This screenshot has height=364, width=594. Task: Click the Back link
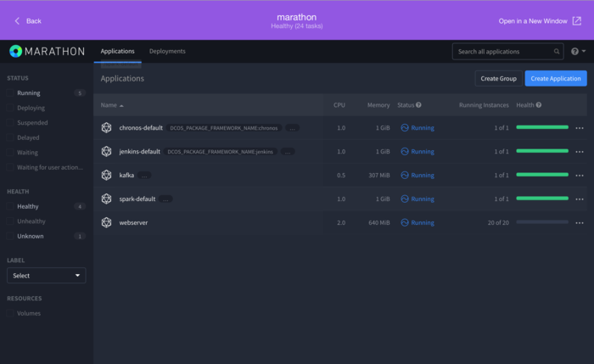tap(34, 21)
